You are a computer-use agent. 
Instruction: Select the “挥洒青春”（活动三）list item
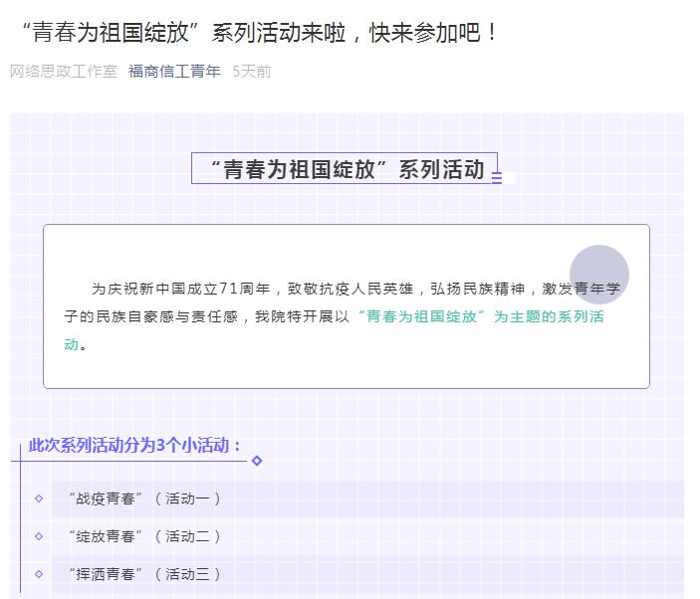pos(144,574)
